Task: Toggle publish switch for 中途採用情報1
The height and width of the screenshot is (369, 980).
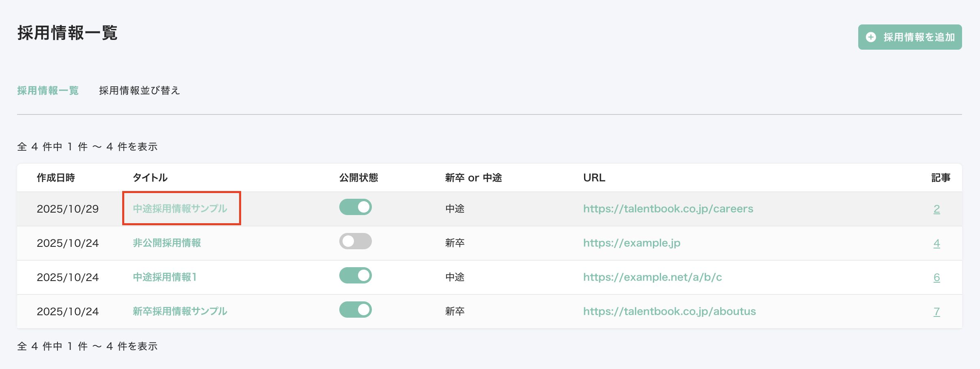Action: pos(355,276)
